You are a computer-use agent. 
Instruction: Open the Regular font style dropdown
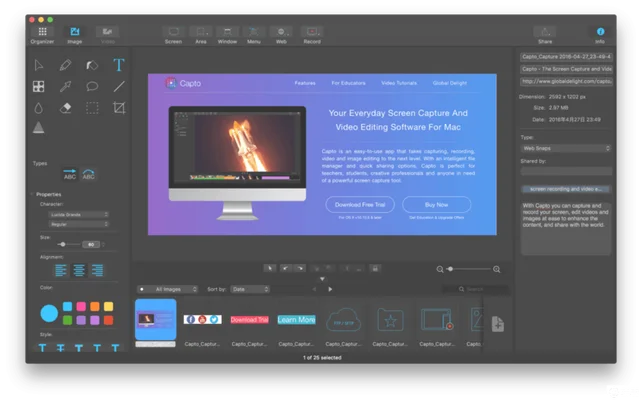[79, 224]
